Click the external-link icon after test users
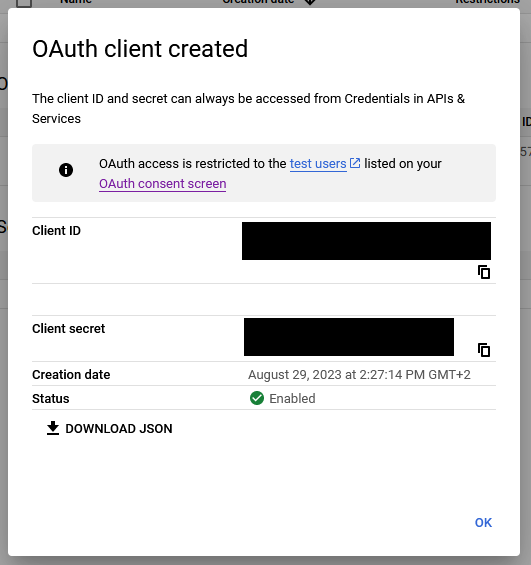 point(355,163)
